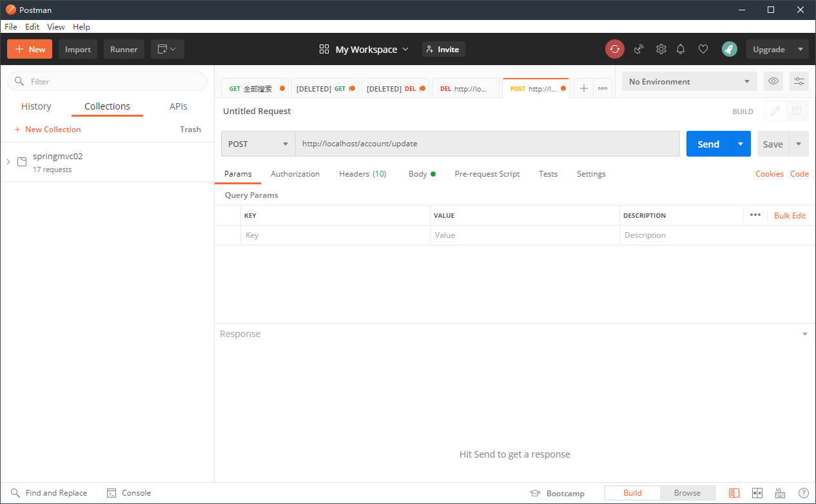Open the Cookies link
The height and width of the screenshot is (504, 816).
(x=770, y=174)
